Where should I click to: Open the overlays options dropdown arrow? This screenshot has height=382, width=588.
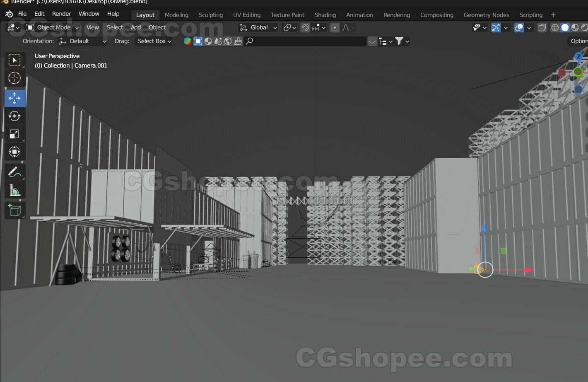tap(529, 28)
